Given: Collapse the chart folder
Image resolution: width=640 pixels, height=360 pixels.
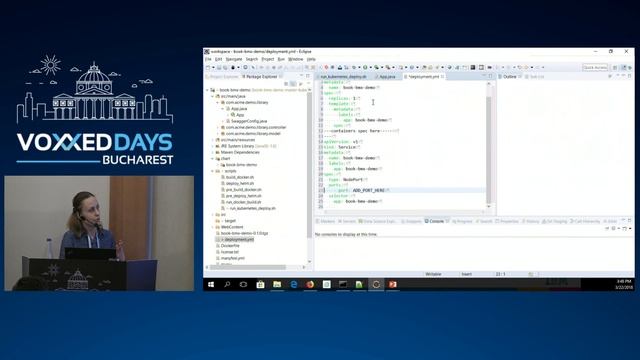Looking at the screenshot, I should pyautogui.click(x=213, y=158).
